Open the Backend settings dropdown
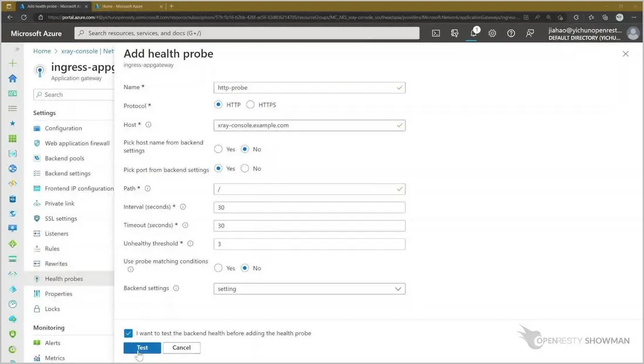644x364 pixels. coord(309,289)
